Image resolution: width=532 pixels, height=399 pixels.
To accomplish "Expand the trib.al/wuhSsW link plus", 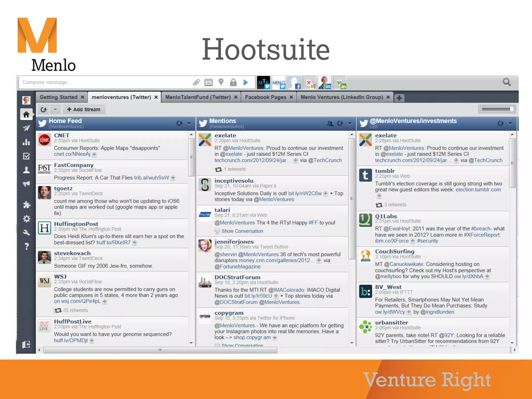I will (173, 178).
